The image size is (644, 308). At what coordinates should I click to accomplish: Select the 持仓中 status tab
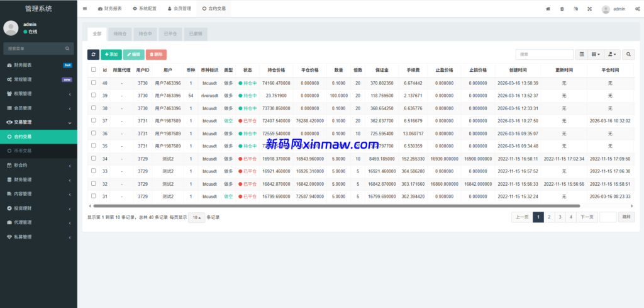[145, 34]
